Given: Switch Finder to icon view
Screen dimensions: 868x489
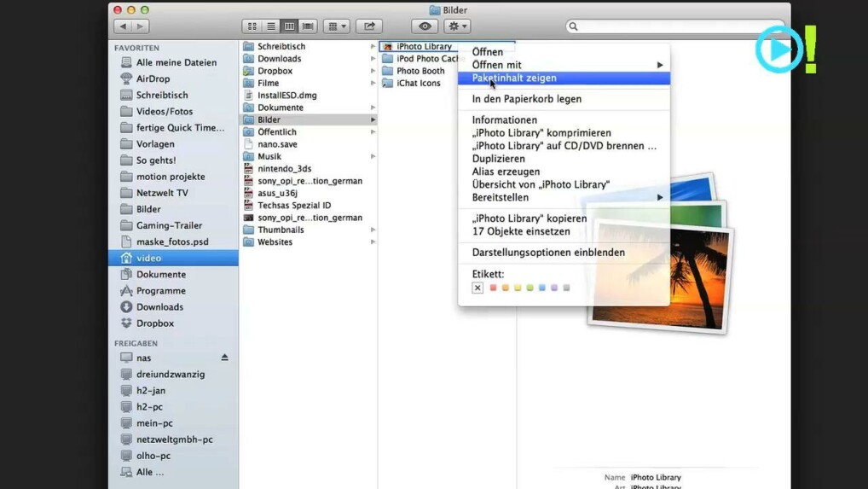Looking at the screenshot, I should pyautogui.click(x=252, y=26).
